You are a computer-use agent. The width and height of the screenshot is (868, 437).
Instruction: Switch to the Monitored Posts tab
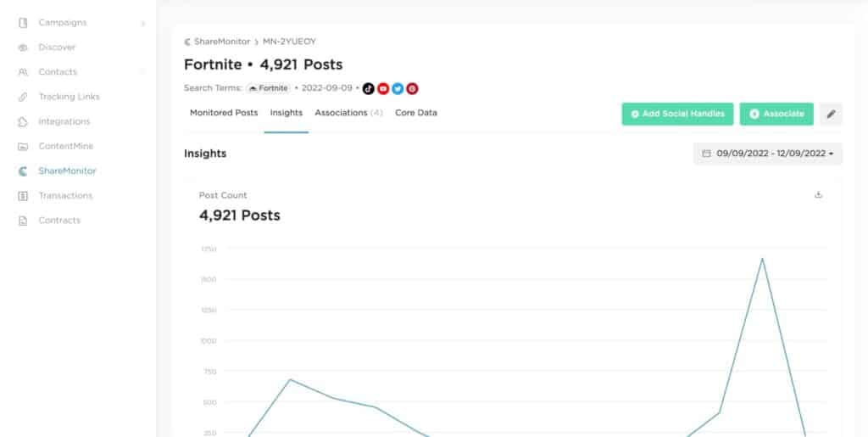pyautogui.click(x=224, y=113)
